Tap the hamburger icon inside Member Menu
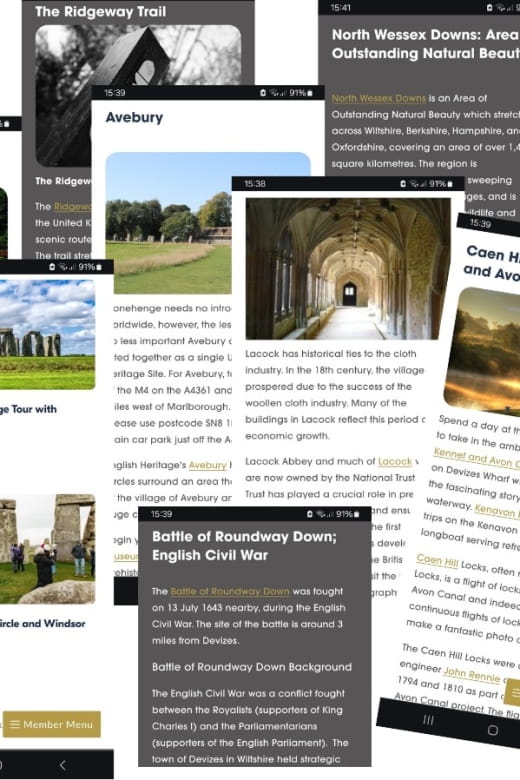This screenshot has width=520, height=780. coord(15,724)
